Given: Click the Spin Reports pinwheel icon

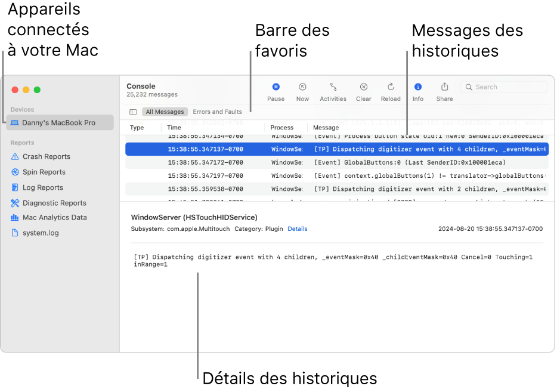Looking at the screenshot, I should pos(15,172).
